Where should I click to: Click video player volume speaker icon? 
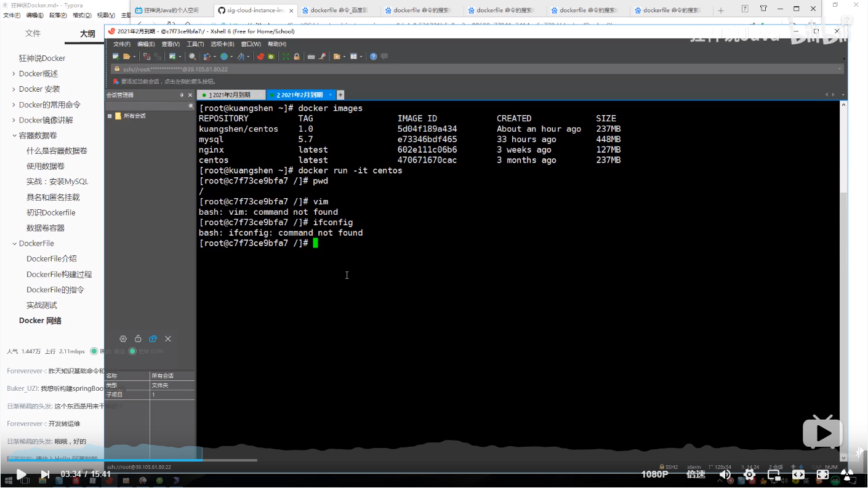click(725, 474)
